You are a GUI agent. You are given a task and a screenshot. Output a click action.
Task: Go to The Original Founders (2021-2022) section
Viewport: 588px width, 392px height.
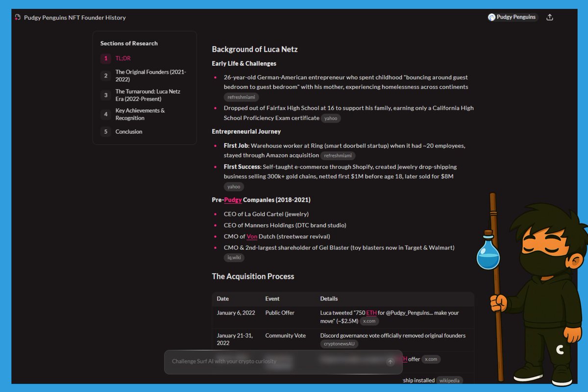pos(151,75)
